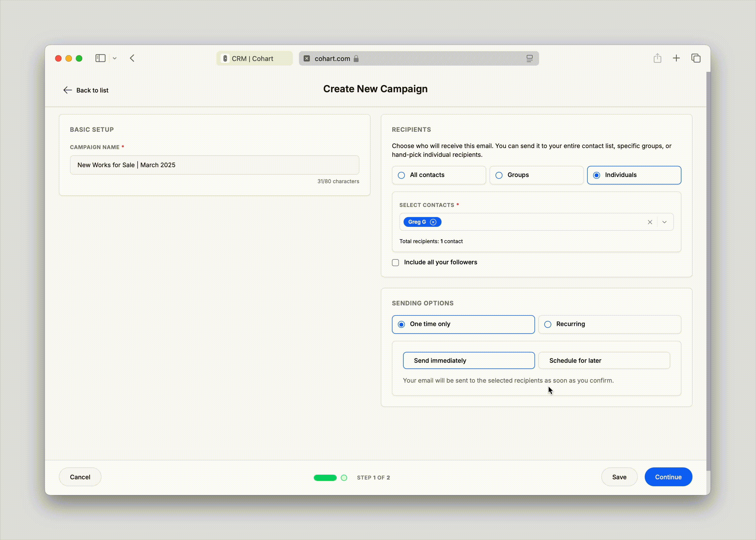Expand the Select Contacts dropdown

[664, 222]
